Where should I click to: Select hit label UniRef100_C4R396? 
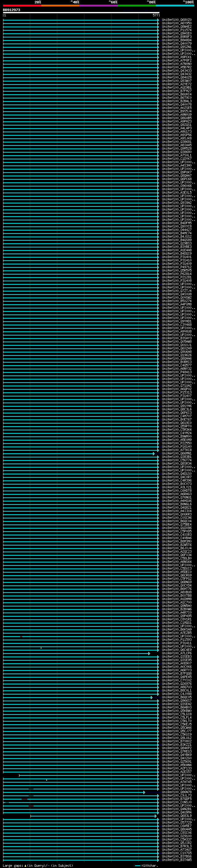177,481
